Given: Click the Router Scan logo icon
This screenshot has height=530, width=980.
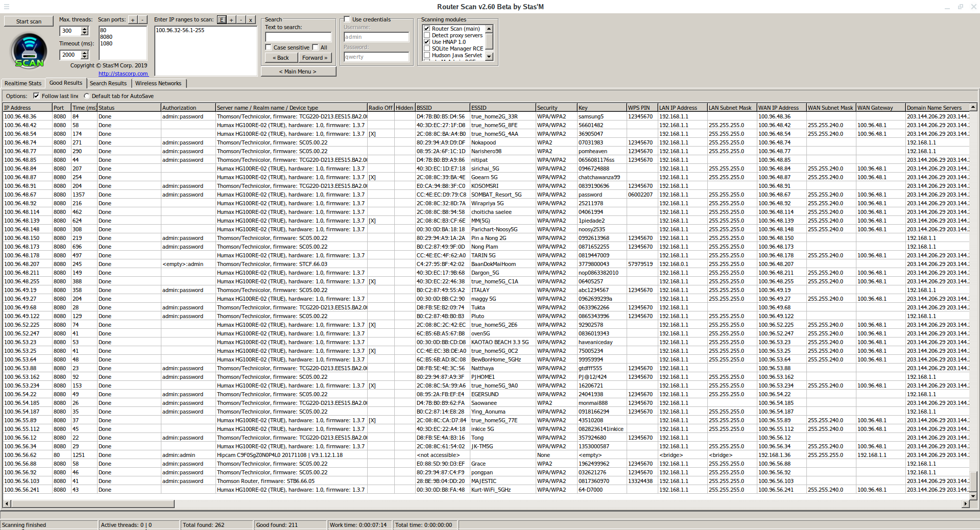Looking at the screenshot, I should (x=29, y=51).
